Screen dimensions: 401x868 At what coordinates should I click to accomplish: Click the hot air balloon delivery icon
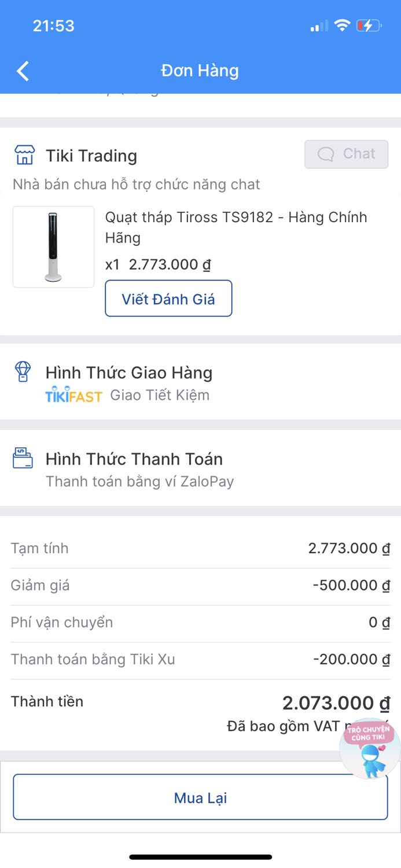click(x=23, y=373)
